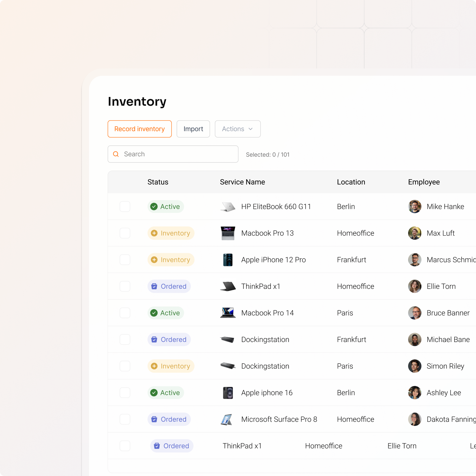The width and height of the screenshot is (476, 476).
Task: Sort by the Location column header
Action: [x=351, y=182]
